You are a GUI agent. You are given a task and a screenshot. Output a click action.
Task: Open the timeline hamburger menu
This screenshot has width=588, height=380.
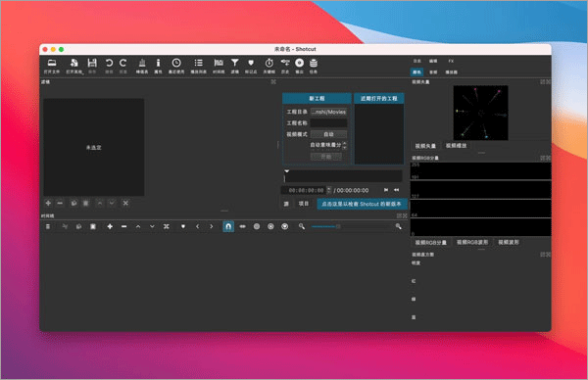point(48,226)
